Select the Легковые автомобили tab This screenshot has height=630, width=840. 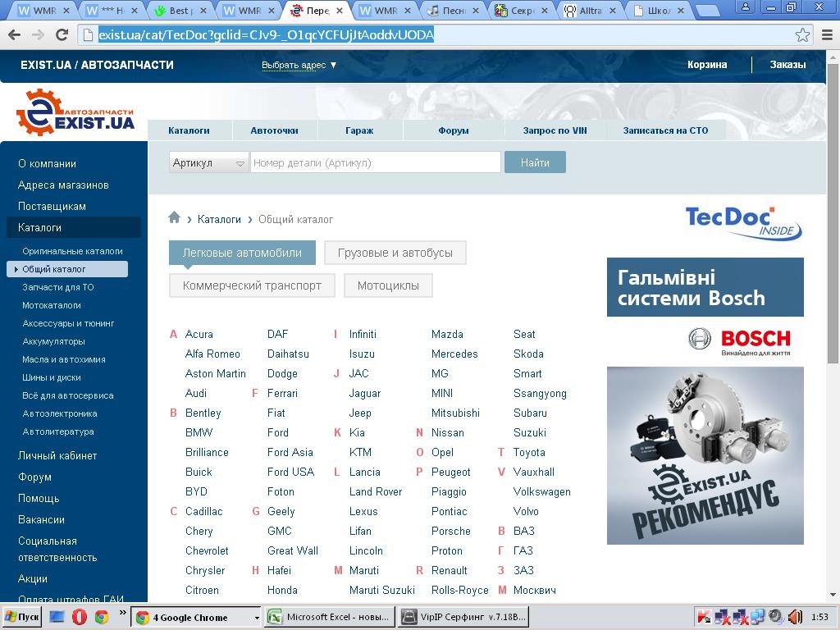click(242, 253)
